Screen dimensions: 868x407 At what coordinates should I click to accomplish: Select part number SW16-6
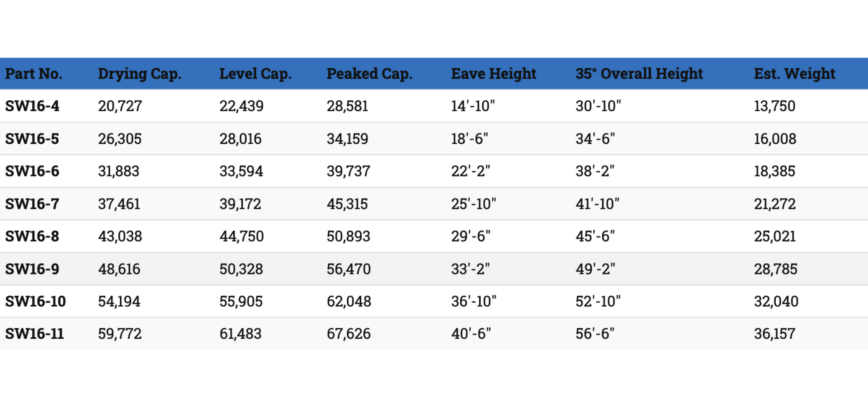pyautogui.click(x=32, y=171)
